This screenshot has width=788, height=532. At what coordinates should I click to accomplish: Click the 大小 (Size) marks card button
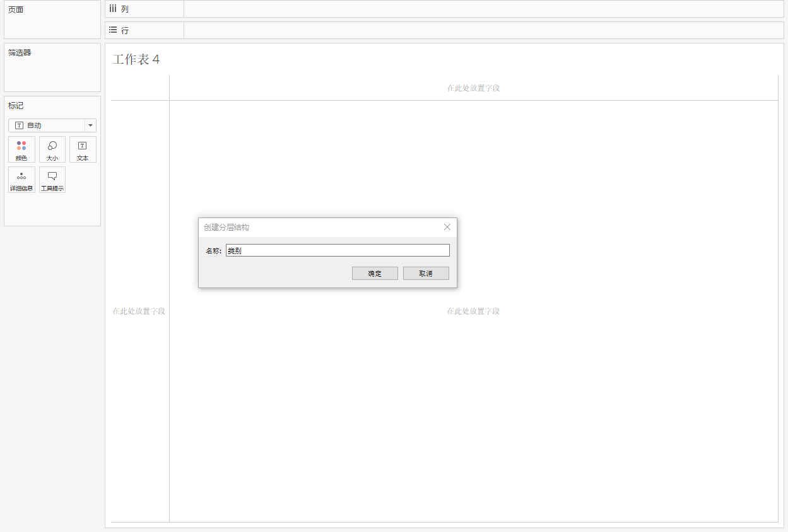point(52,149)
